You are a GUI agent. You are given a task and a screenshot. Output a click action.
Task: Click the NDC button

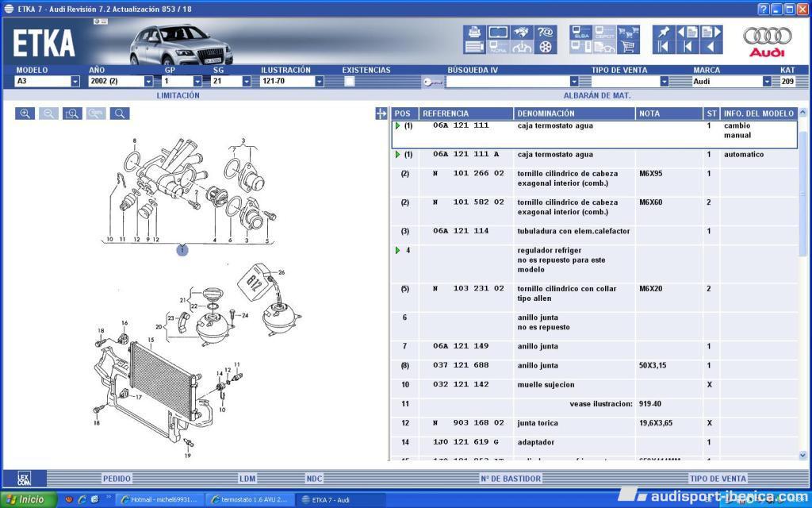(x=314, y=479)
